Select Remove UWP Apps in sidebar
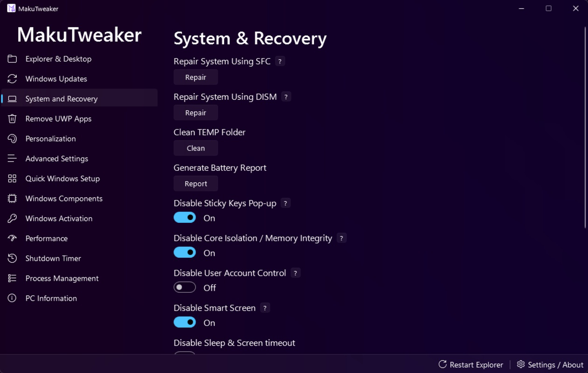The image size is (588, 373). [79, 119]
